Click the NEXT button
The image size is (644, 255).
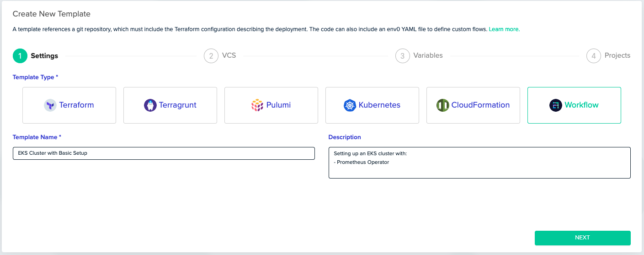pyautogui.click(x=582, y=238)
